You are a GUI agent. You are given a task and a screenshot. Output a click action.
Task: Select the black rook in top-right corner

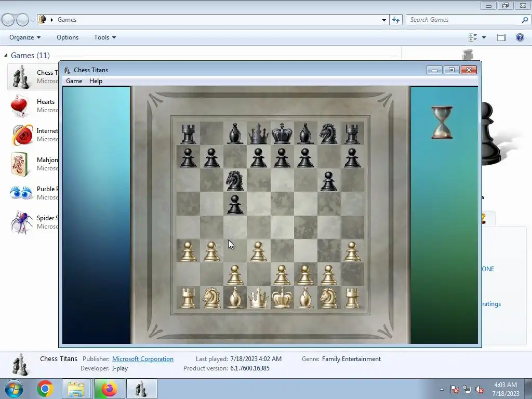tap(352, 134)
